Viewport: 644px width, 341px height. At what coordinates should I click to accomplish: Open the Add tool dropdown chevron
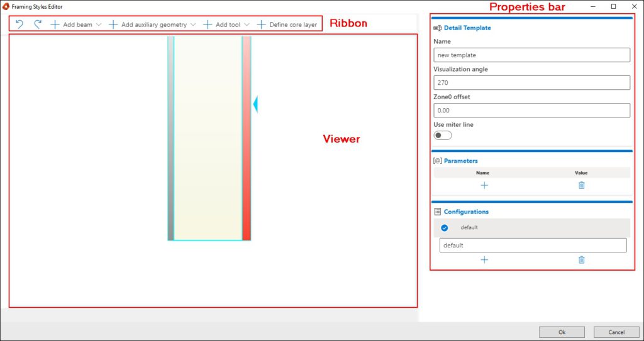tap(247, 24)
